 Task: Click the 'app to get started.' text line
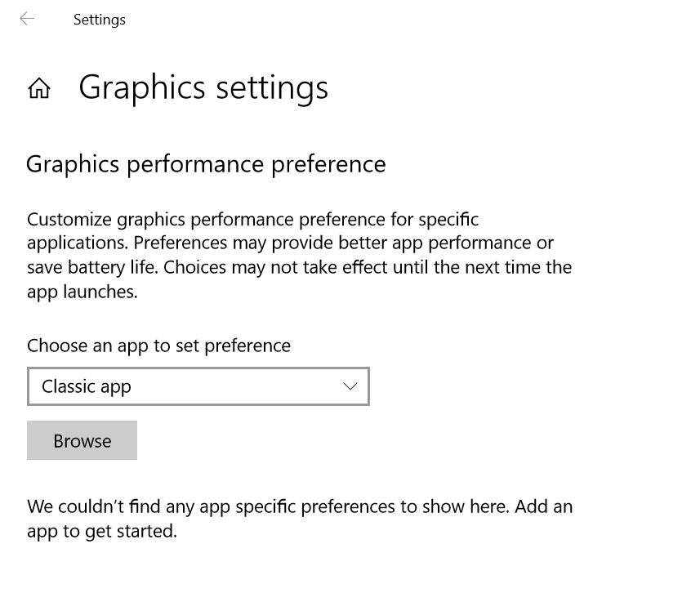click(x=101, y=531)
